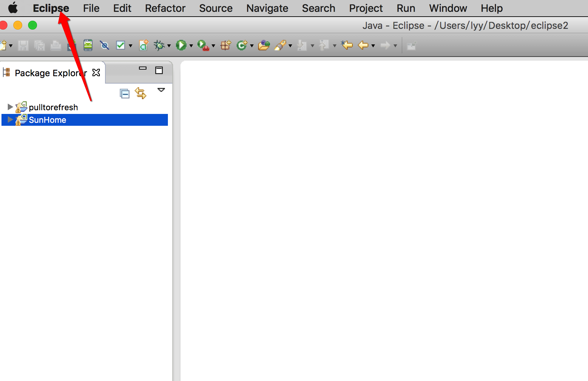Image resolution: width=588 pixels, height=381 pixels.
Task: Open the Search menu
Action: pos(319,8)
